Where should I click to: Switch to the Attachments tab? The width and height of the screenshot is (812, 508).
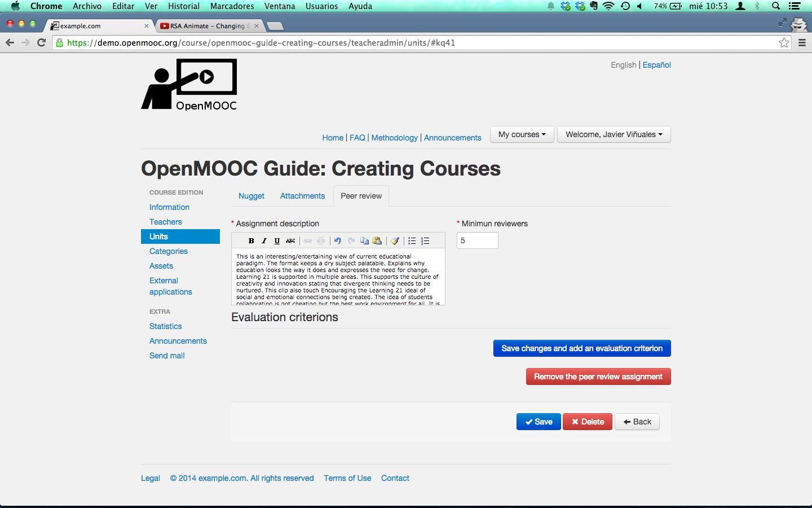coord(302,196)
